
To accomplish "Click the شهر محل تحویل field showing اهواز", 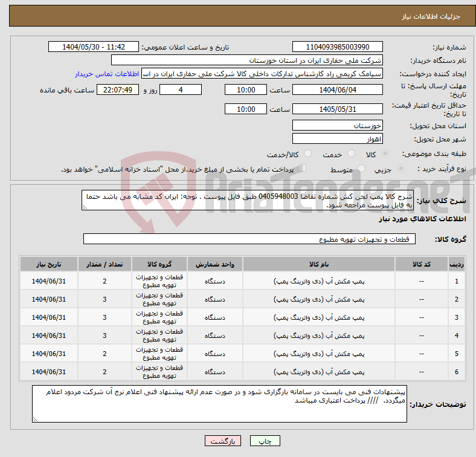I will (x=337, y=138).
